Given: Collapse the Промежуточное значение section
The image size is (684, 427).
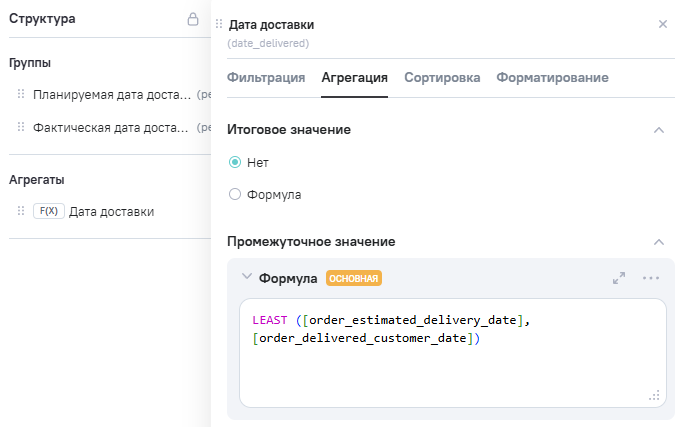Looking at the screenshot, I should tap(658, 242).
